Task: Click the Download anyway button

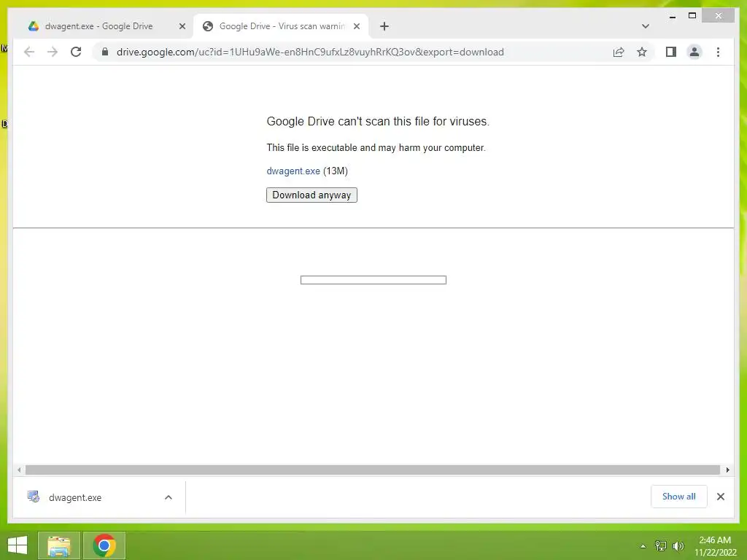Action: [x=311, y=195]
